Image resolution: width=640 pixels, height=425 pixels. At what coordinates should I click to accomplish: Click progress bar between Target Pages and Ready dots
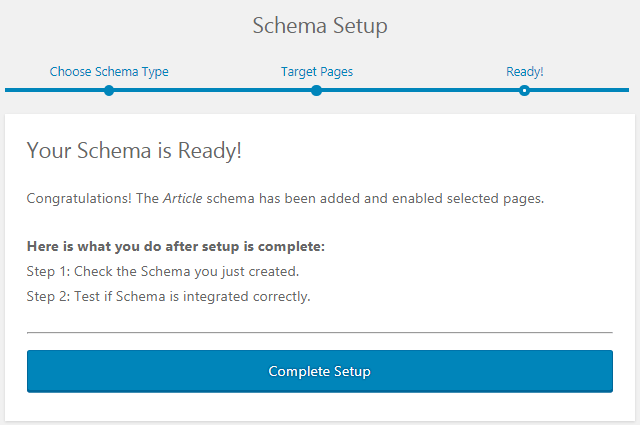[420, 90]
